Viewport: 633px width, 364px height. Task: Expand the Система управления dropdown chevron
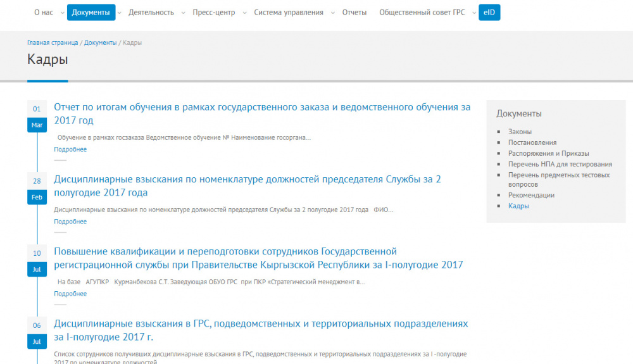click(x=333, y=13)
